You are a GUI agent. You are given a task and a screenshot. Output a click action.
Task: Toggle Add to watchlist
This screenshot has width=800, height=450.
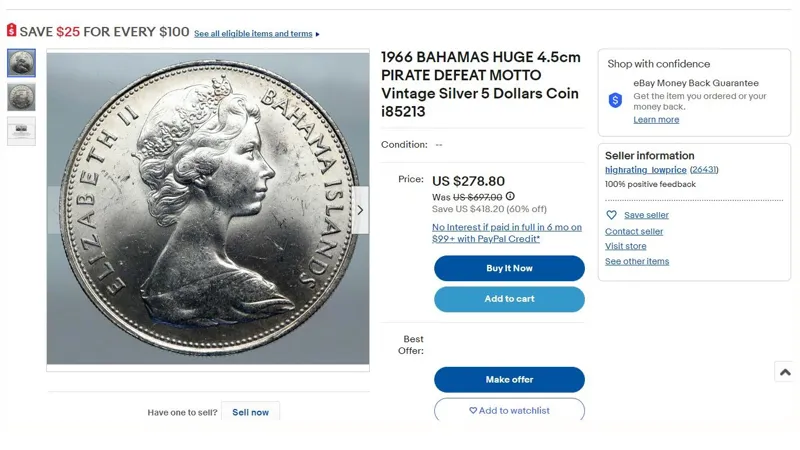[x=509, y=410]
